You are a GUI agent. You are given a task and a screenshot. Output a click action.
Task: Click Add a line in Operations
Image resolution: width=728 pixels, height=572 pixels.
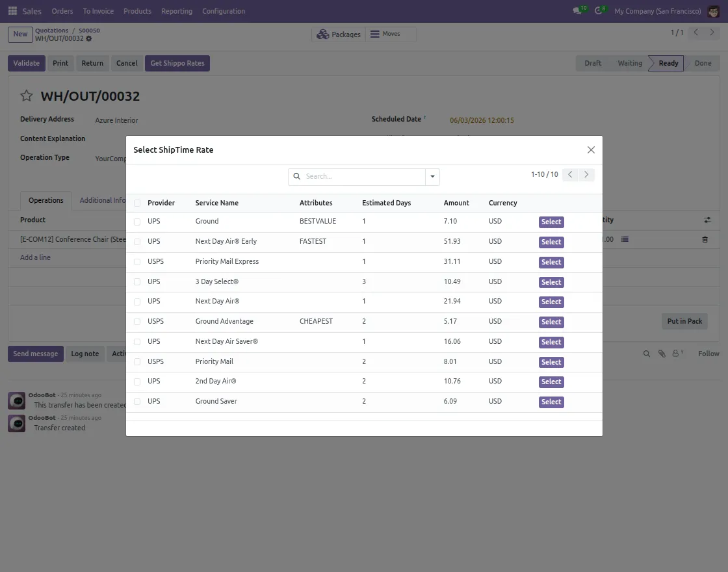click(35, 257)
